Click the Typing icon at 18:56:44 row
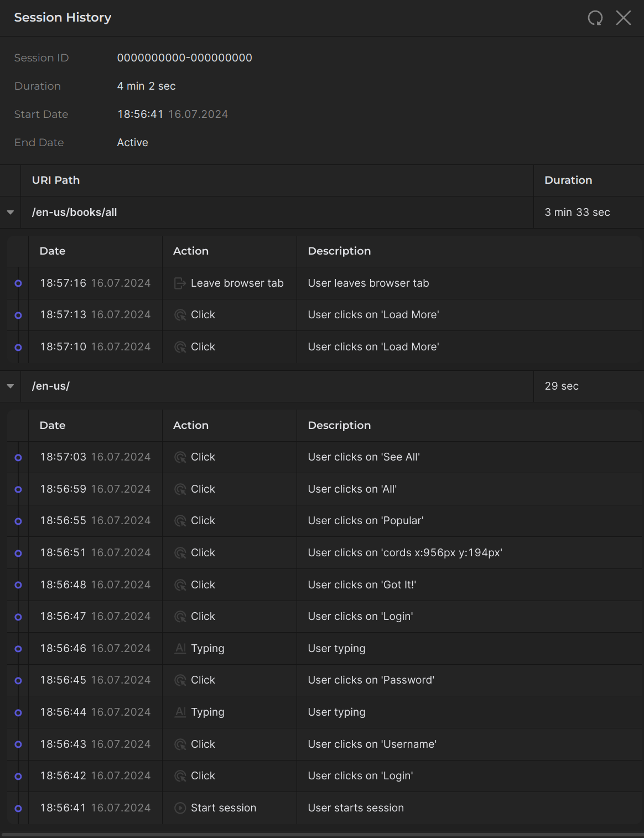The height and width of the screenshot is (838, 644). [x=180, y=712]
